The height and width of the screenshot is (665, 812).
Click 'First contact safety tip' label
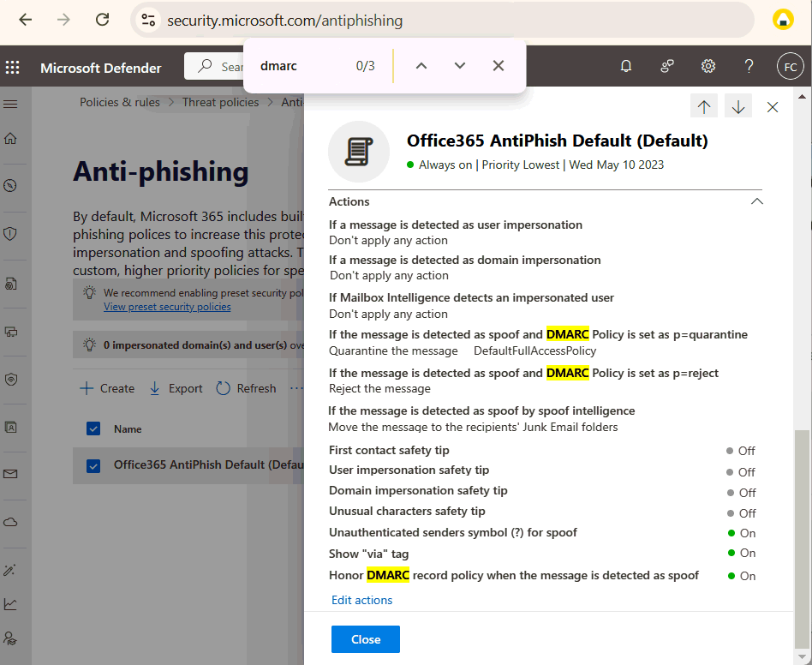pos(389,450)
